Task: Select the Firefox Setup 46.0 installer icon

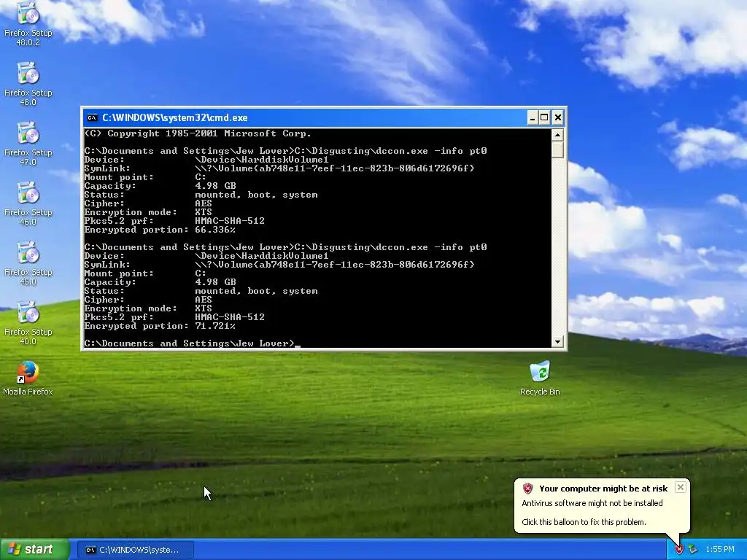Action: pos(28,203)
